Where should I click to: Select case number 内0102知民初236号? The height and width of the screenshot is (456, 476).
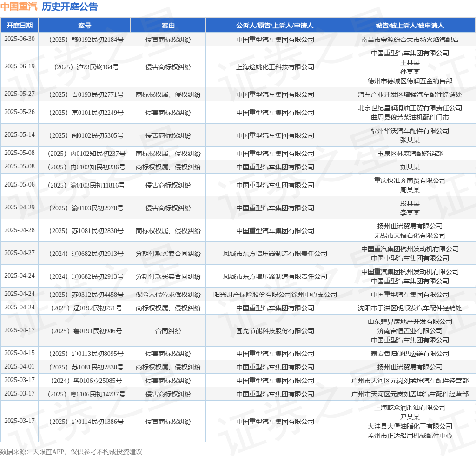point(86,167)
